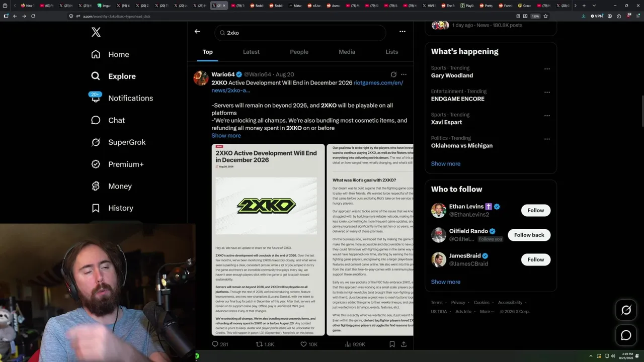Open Notifications bell with 20+ badge
Image resolution: width=644 pixels, height=362 pixels.
pos(96,98)
